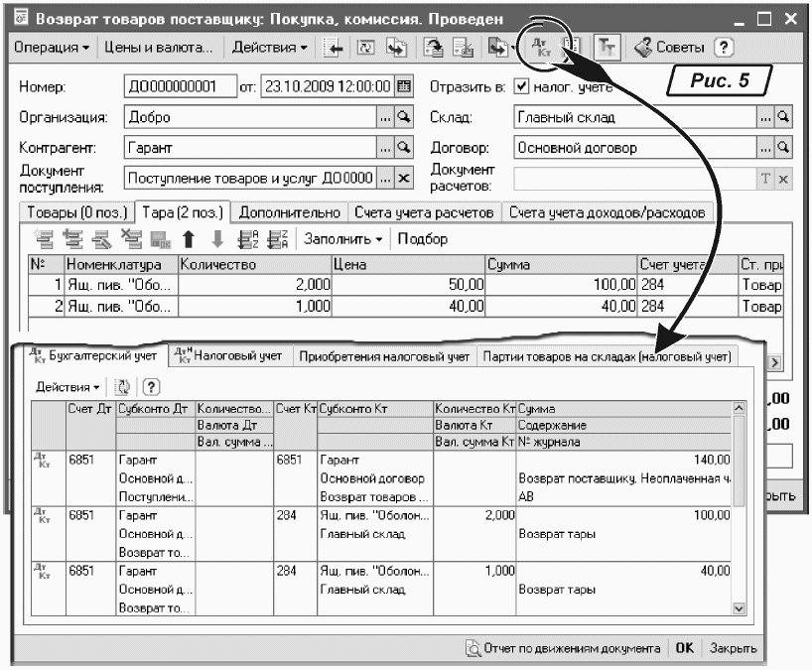The image size is (812, 670).
Task: Expand the Заполнить dropdown in table toolbar
Action: point(343,238)
